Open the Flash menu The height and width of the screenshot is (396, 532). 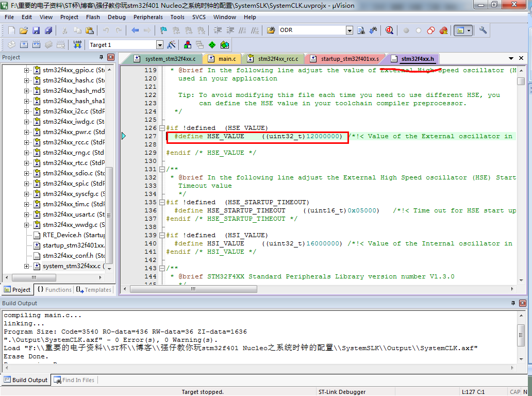(93, 17)
